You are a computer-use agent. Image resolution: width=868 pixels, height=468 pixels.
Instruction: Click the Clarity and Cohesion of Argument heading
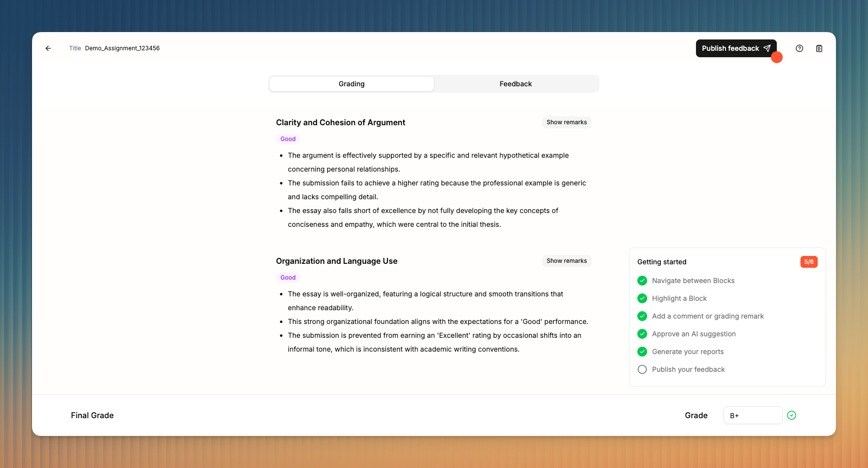(x=341, y=122)
